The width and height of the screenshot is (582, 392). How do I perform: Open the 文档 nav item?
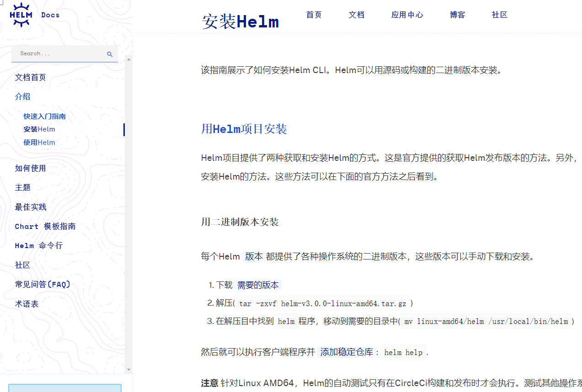(357, 15)
